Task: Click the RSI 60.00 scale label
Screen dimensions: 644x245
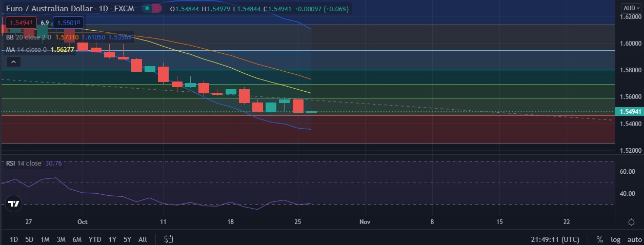Action: pos(628,172)
